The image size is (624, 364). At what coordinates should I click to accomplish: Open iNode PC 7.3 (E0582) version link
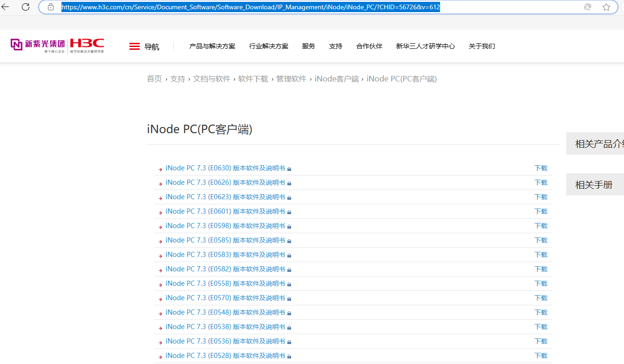coord(225,269)
